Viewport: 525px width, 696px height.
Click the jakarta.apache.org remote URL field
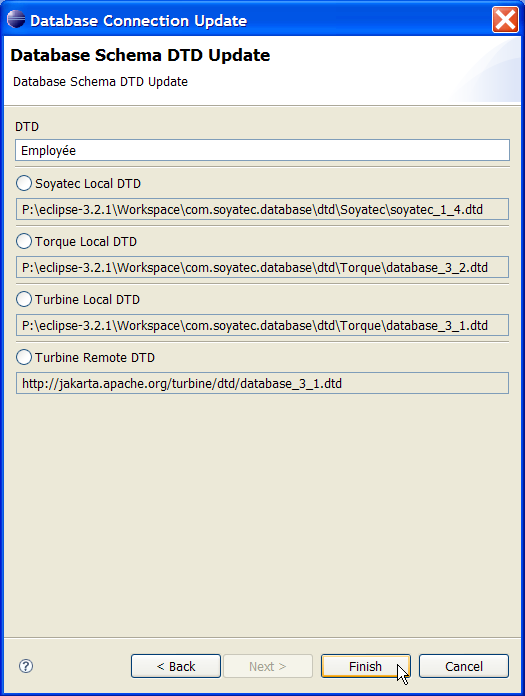tap(262, 383)
